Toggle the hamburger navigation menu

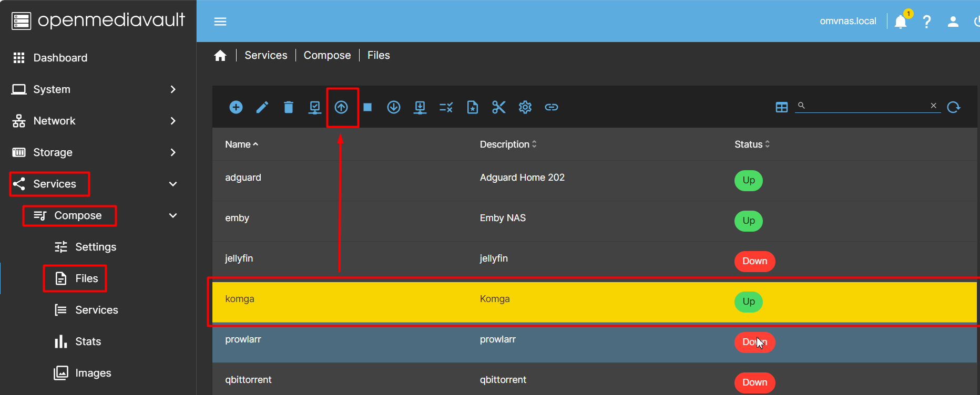[220, 22]
